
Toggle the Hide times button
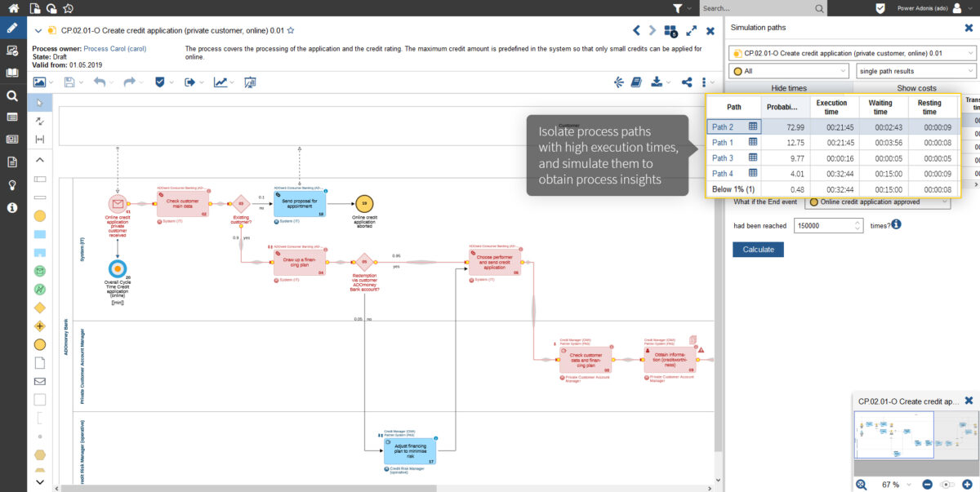(x=789, y=88)
